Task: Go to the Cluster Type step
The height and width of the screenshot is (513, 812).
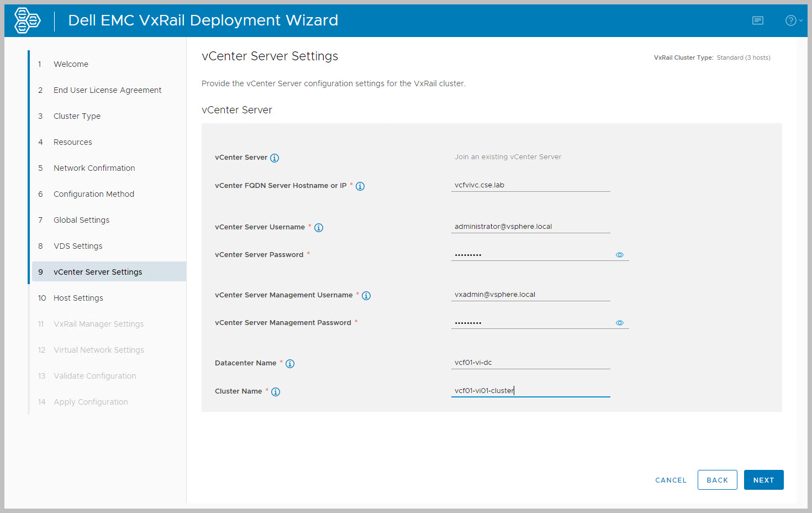Action: pyautogui.click(x=77, y=116)
